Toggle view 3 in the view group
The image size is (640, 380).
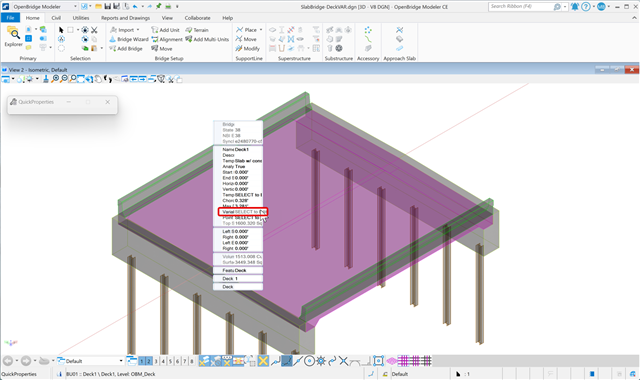[156, 361]
